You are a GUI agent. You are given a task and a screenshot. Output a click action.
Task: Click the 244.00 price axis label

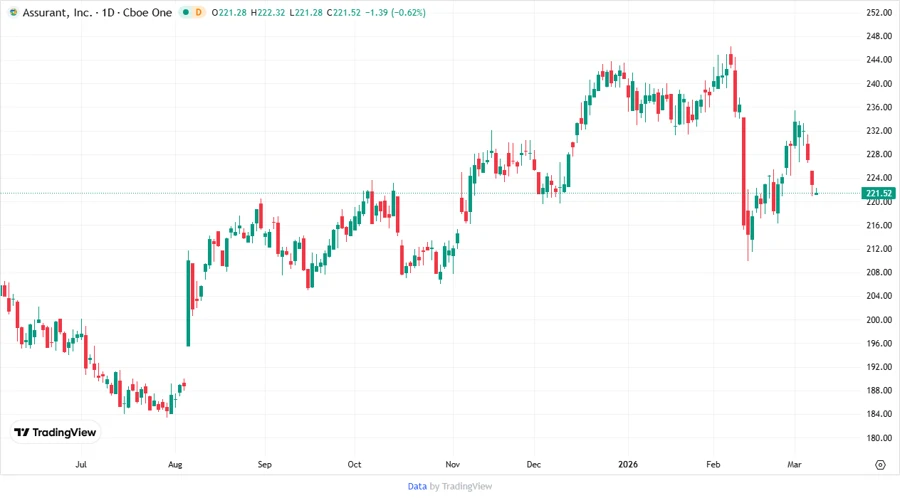click(x=879, y=60)
